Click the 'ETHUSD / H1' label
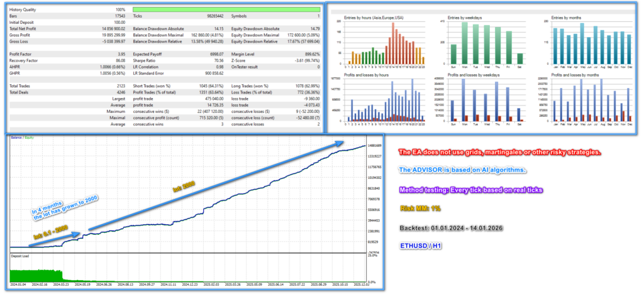Screen dimensions: 644x297 421,246
